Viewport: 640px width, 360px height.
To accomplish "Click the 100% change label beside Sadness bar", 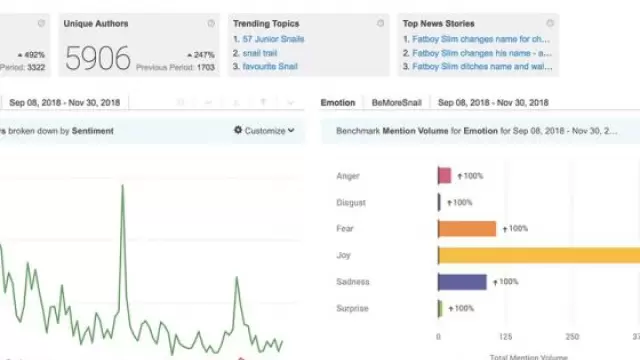I will tap(505, 282).
